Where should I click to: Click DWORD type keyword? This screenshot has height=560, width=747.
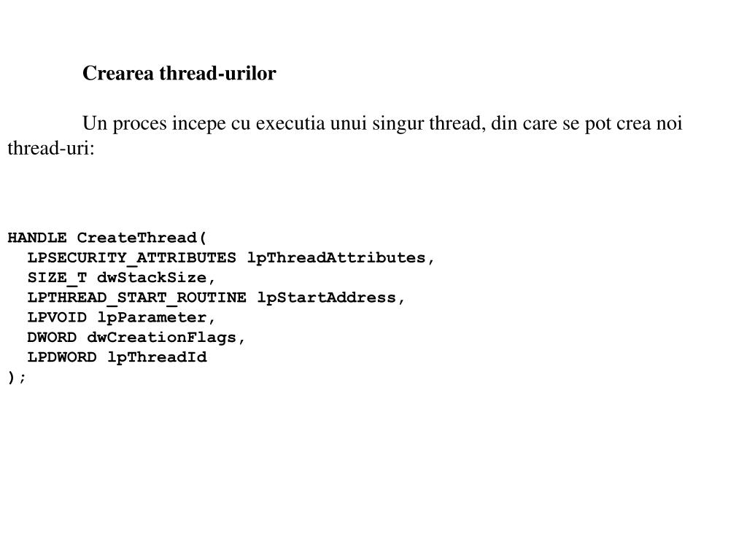(52, 337)
